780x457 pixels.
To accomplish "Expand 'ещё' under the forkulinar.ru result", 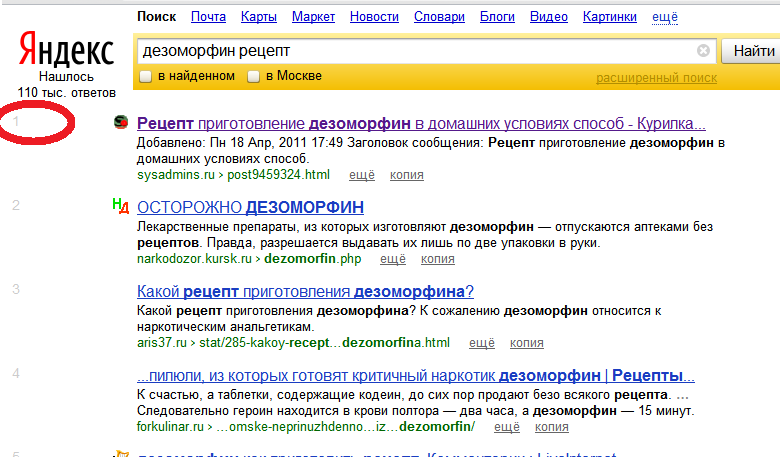I will tap(506, 427).
